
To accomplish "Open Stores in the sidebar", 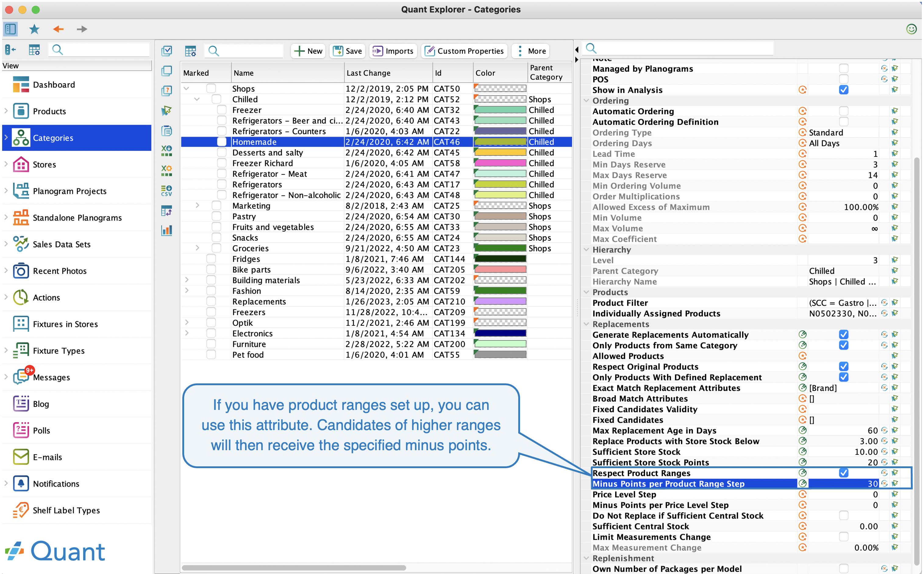I will (x=77, y=164).
